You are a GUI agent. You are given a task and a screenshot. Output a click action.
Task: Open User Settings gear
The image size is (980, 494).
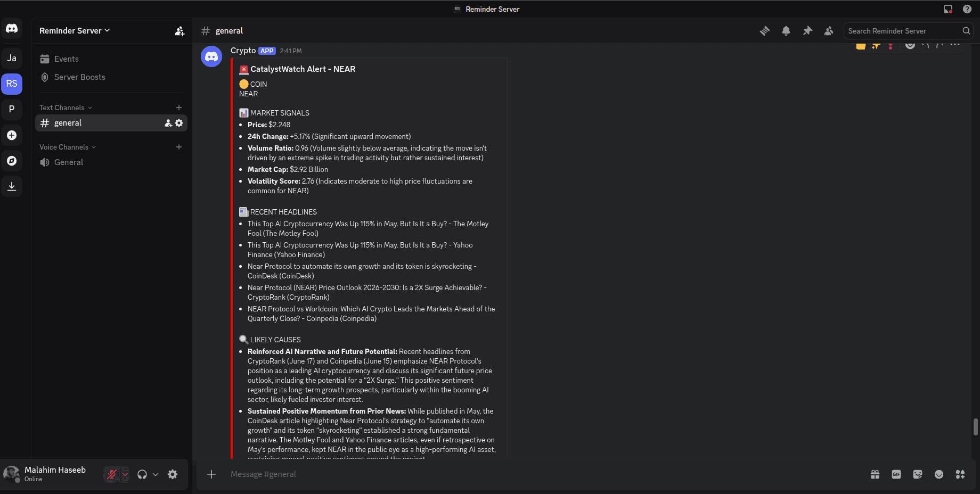[x=173, y=474]
